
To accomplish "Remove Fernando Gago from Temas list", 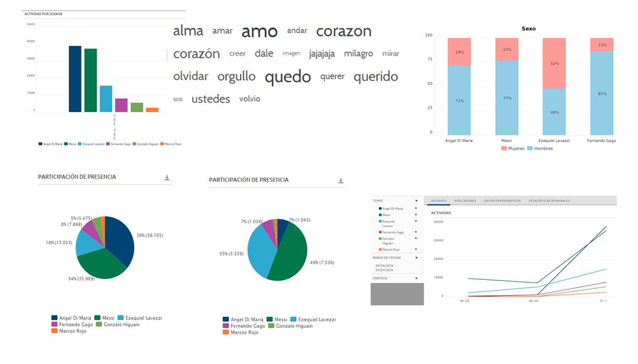I will pyautogui.click(x=416, y=232).
